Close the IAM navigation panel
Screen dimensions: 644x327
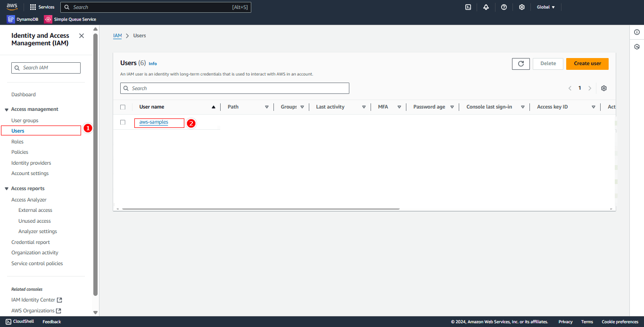tap(82, 36)
